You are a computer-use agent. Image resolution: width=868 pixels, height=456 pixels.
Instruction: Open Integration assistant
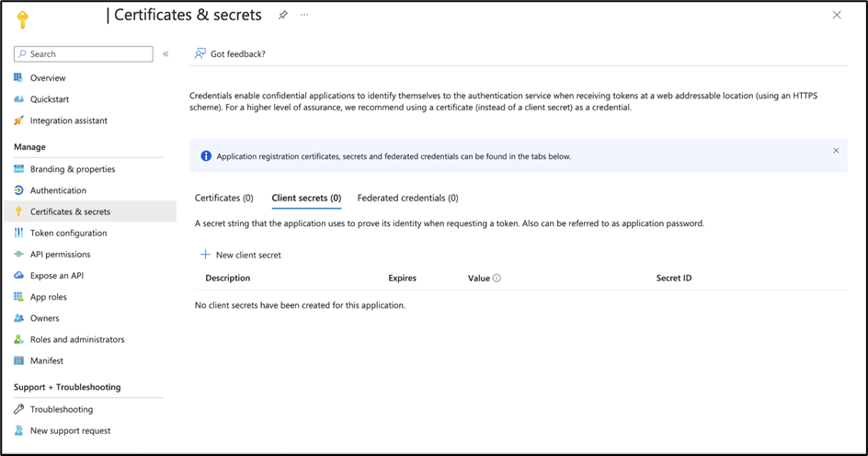click(x=69, y=120)
